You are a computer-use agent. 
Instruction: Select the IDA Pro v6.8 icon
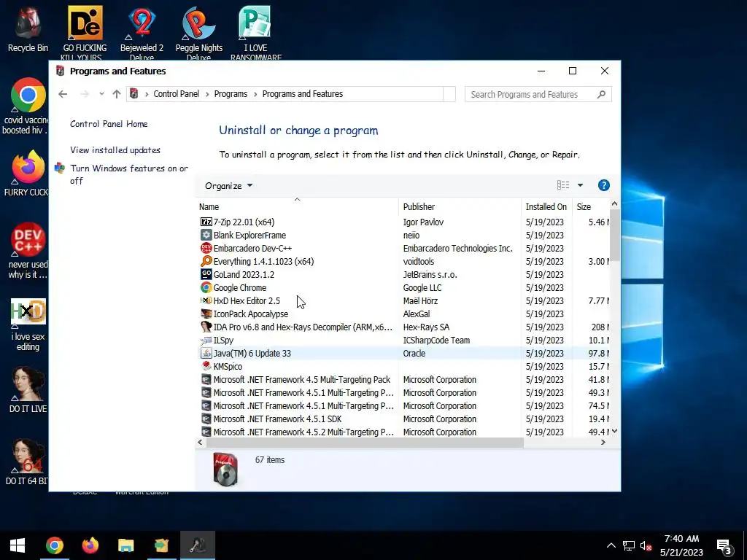tap(206, 327)
